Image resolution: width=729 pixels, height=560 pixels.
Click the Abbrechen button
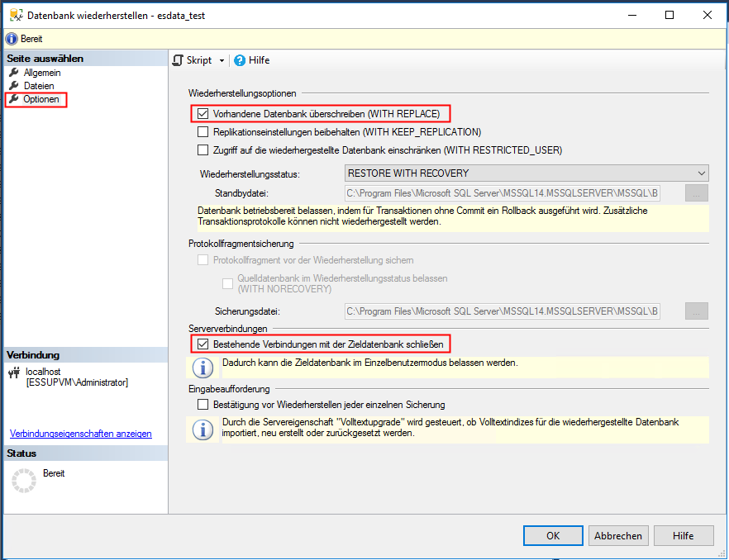[x=617, y=536]
